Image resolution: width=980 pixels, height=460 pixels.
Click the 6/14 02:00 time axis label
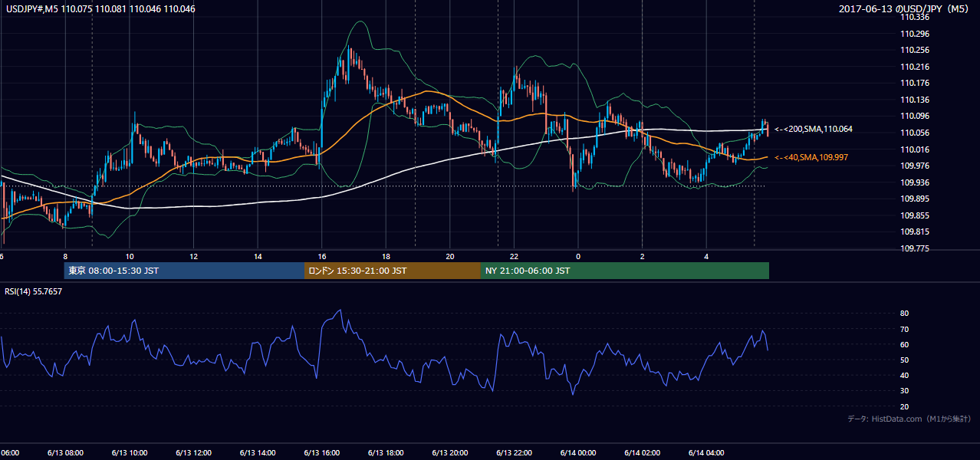[642, 452]
